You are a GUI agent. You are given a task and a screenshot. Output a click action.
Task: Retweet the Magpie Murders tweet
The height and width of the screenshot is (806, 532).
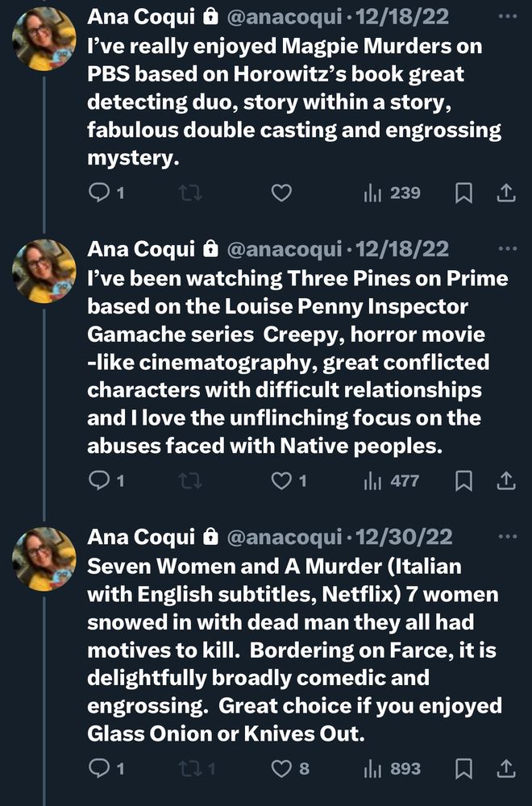click(x=189, y=193)
